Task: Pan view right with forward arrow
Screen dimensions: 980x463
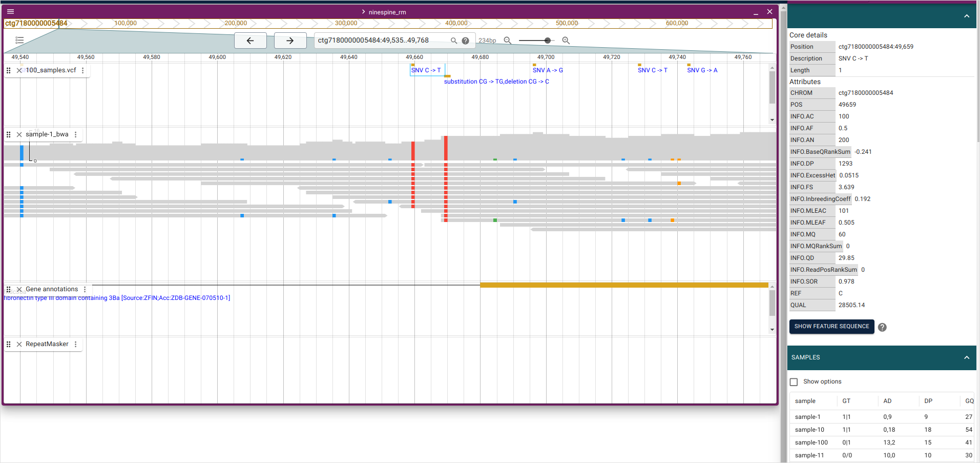Action: point(290,41)
